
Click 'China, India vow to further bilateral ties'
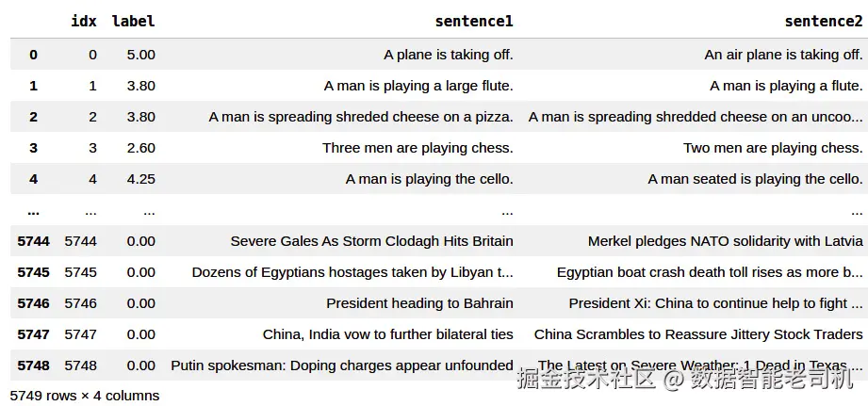tap(387, 334)
